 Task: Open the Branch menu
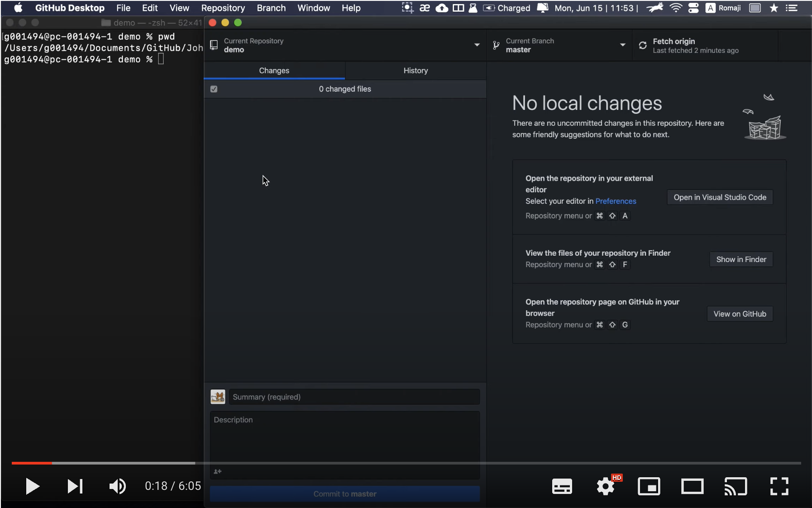pos(271,8)
